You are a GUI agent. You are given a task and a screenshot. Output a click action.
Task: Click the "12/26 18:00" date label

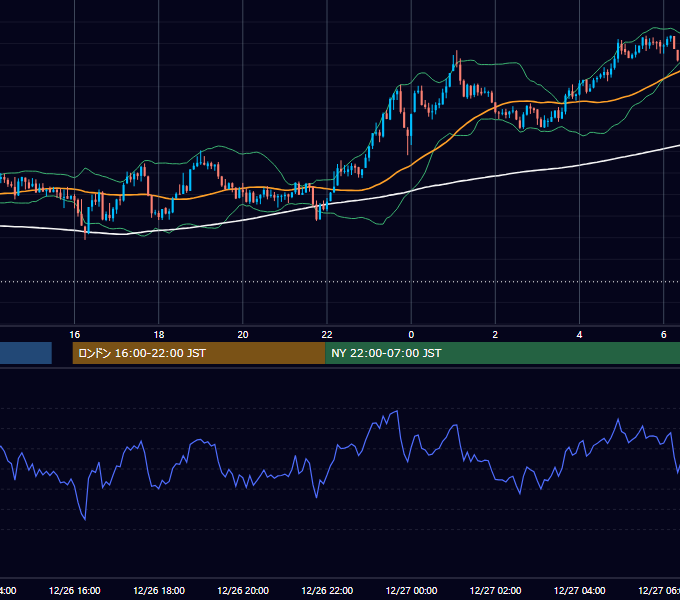[159, 591]
